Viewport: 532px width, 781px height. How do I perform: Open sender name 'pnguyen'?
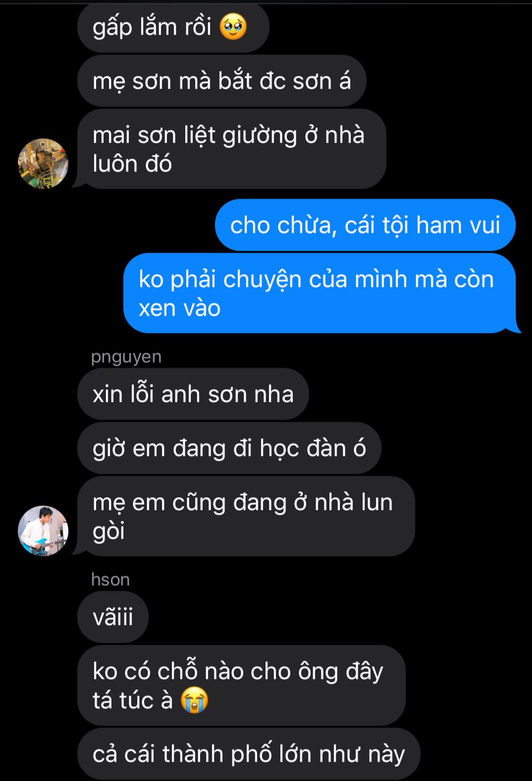(x=126, y=357)
